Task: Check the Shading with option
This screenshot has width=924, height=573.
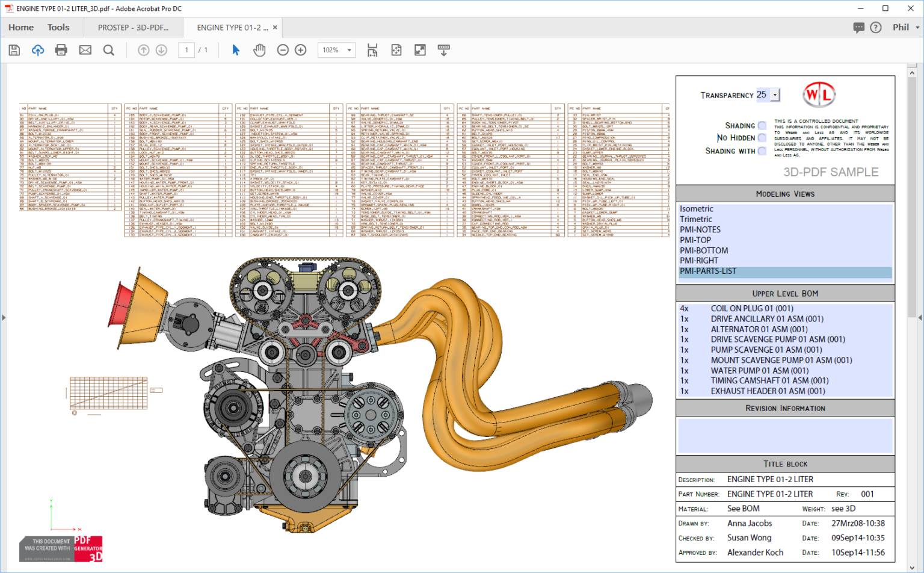Action: pyautogui.click(x=762, y=150)
